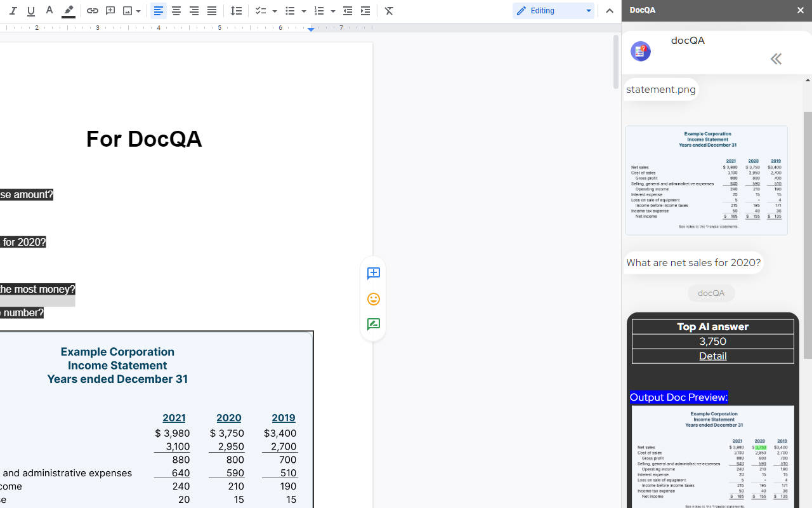Collapse the panel with double chevron

tap(776, 59)
